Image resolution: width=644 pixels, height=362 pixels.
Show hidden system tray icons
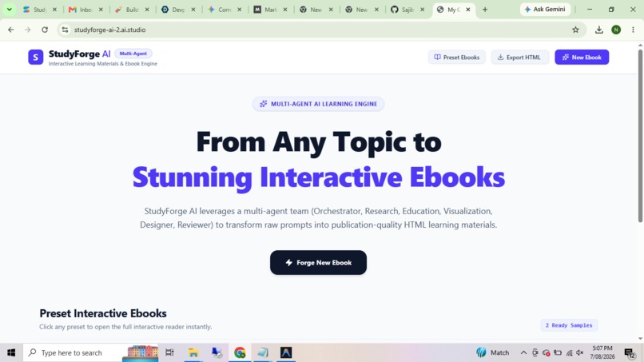click(523, 352)
